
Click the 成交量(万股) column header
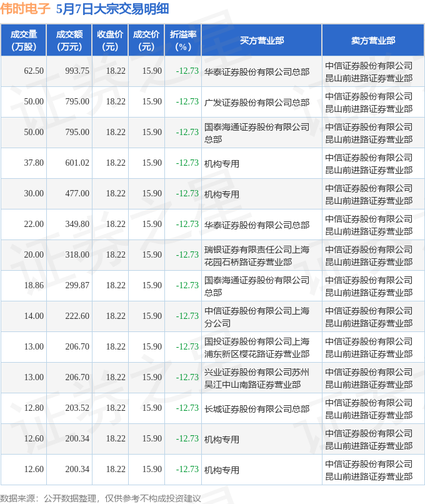24,41
